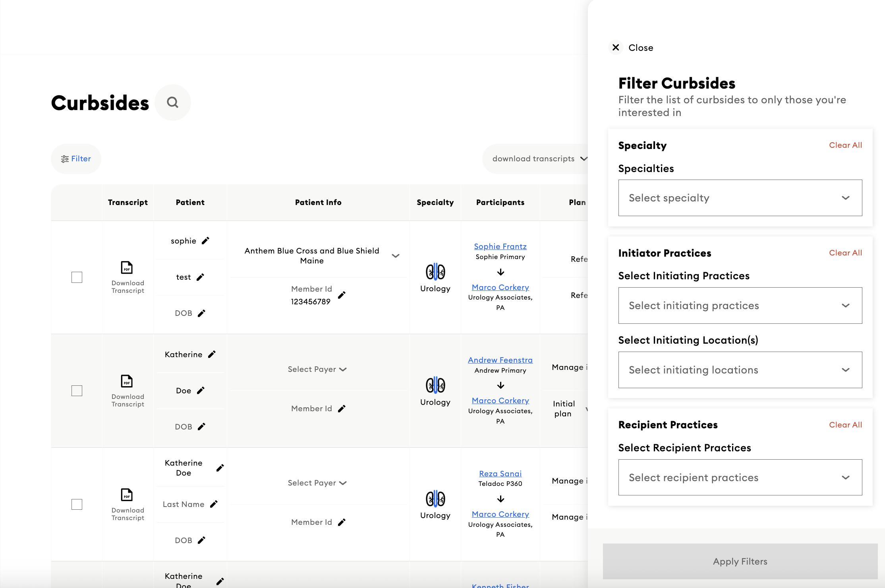Click the PDF transcript icon in sophie's row
The image size is (885, 588).
tap(127, 268)
